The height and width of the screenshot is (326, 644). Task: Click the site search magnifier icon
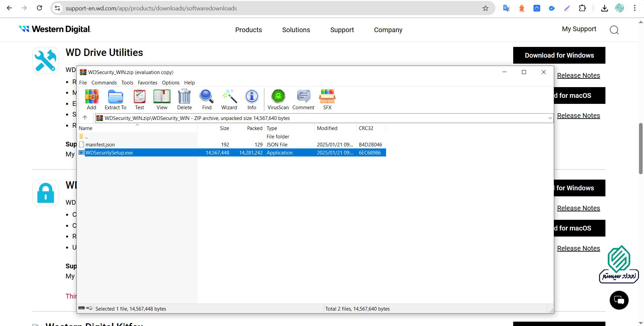pos(614,30)
